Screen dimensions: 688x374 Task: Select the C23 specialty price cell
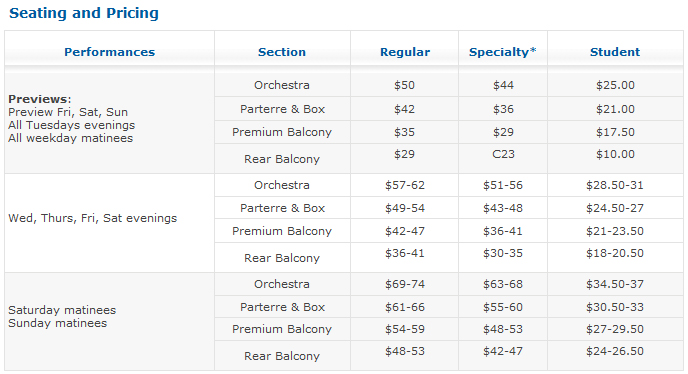(503, 155)
